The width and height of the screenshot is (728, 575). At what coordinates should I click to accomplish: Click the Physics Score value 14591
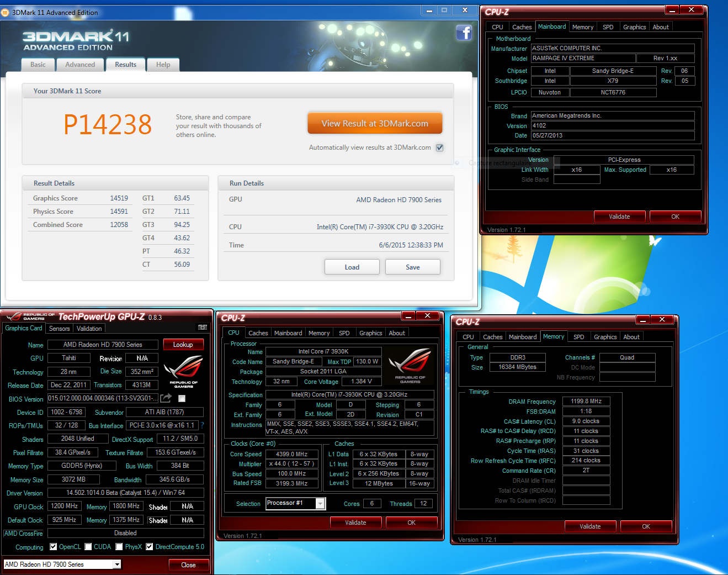(x=119, y=212)
